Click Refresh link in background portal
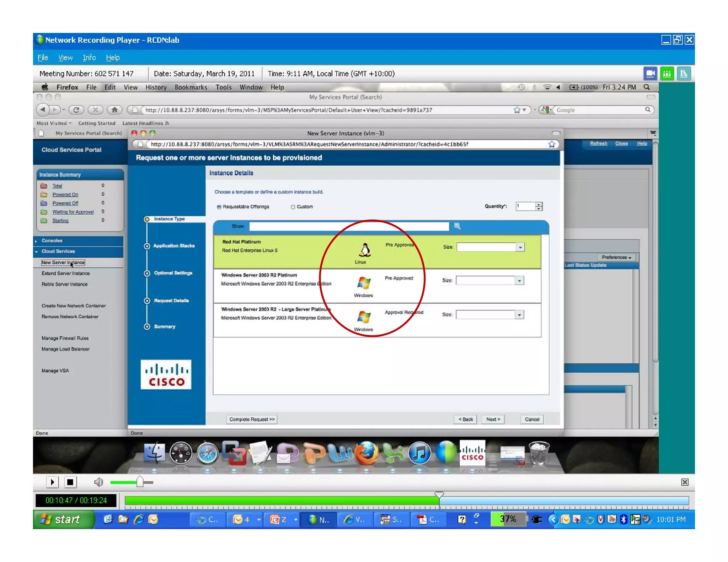Viewport: 728px width, 562px height. pyautogui.click(x=599, y=144)
